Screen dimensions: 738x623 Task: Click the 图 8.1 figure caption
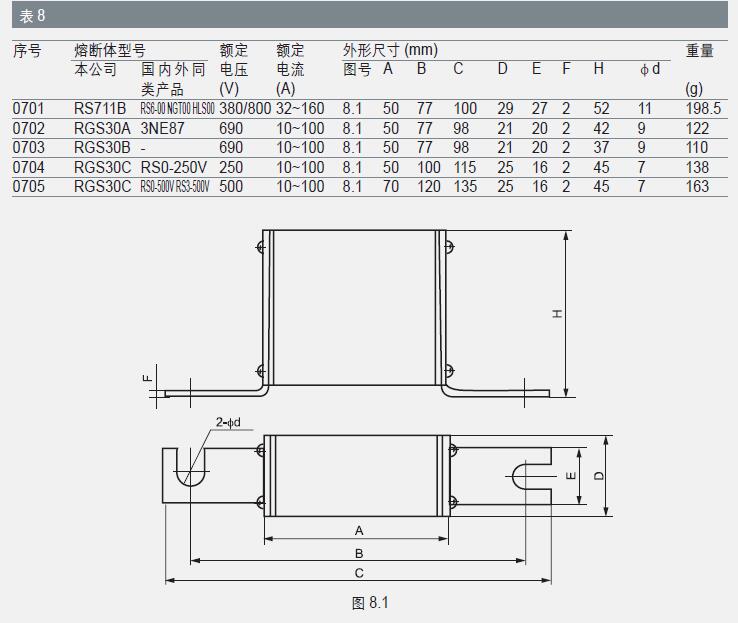click(x=369, y=602)
